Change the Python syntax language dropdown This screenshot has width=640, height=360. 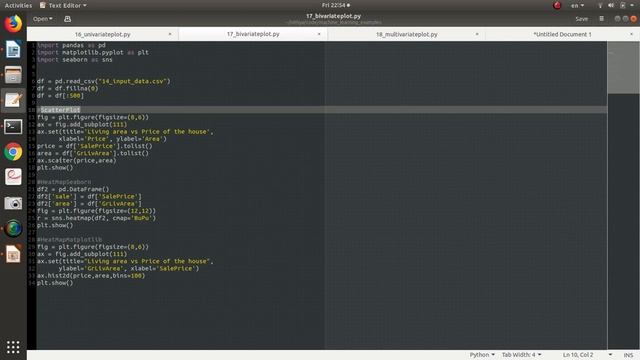click(x=482, y=355)
